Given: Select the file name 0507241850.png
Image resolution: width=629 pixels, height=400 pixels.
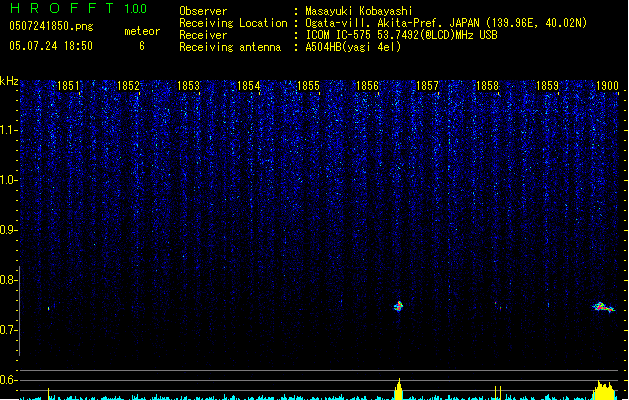Looking at the screenshot, I should pyautogui.click(x=51, y=26).
